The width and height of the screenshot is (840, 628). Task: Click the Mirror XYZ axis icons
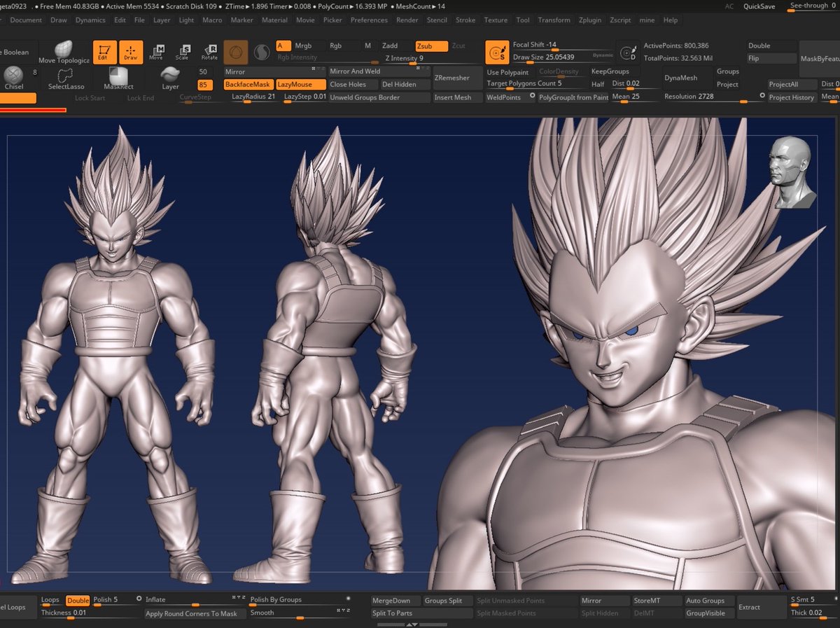[318, 69]
